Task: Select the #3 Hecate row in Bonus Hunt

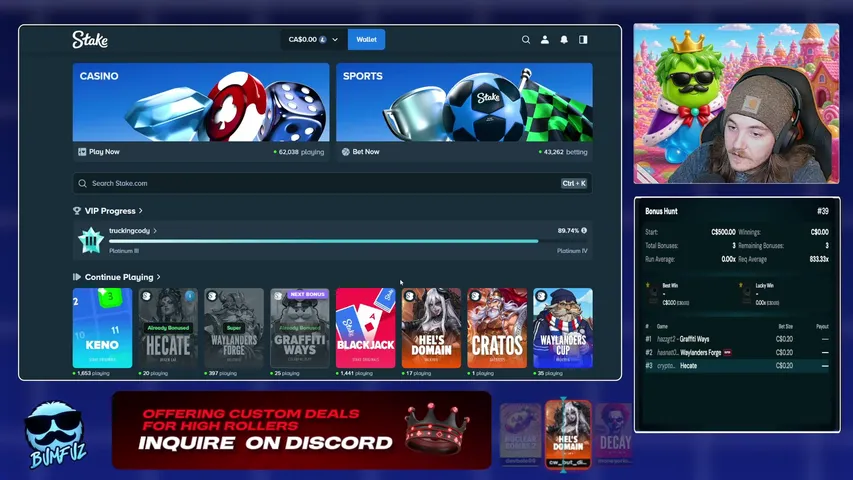Action: pos(737,366)
